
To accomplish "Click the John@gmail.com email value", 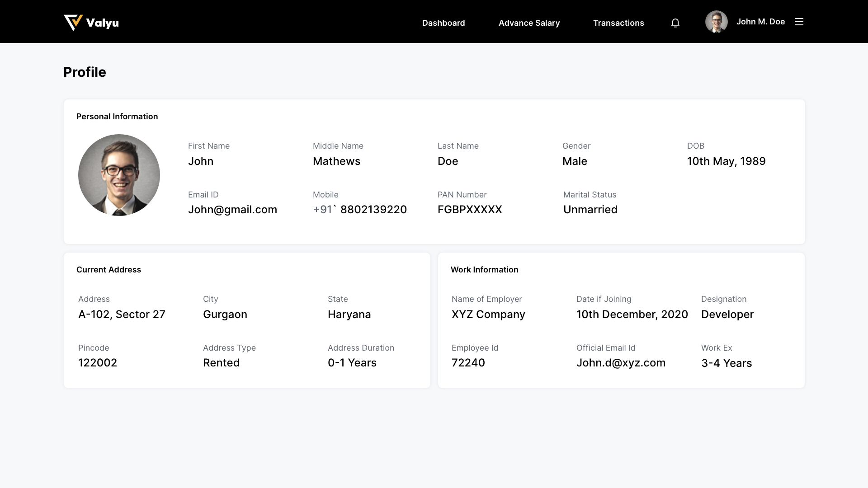I will pyautogui.click(x=232, y=210).
